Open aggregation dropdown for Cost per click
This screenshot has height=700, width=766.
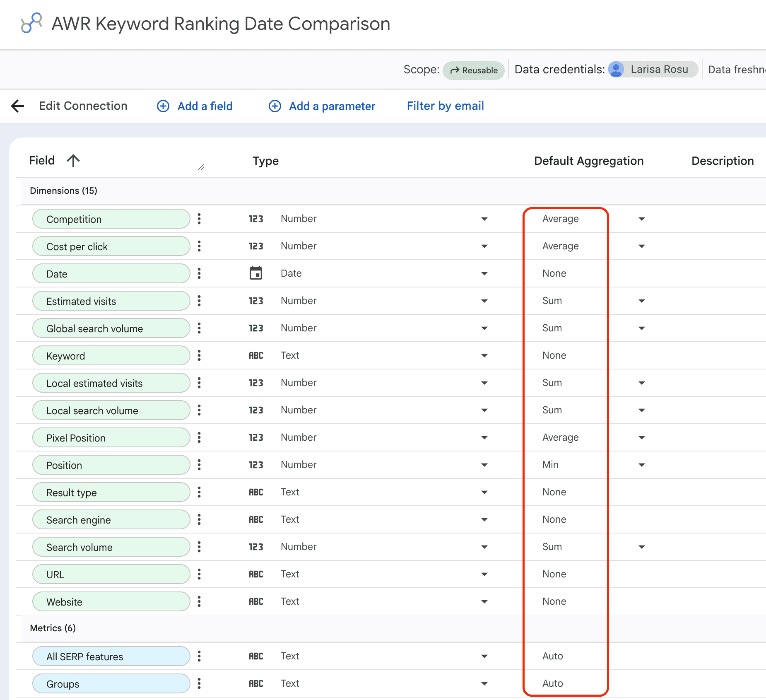pos(641,246)
